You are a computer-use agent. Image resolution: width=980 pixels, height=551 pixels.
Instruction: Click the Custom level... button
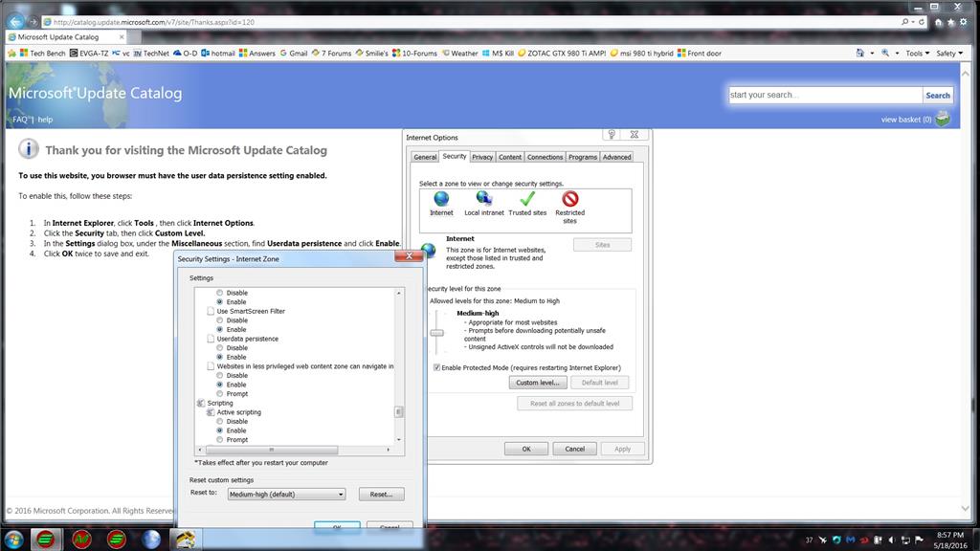coord(538,383)
